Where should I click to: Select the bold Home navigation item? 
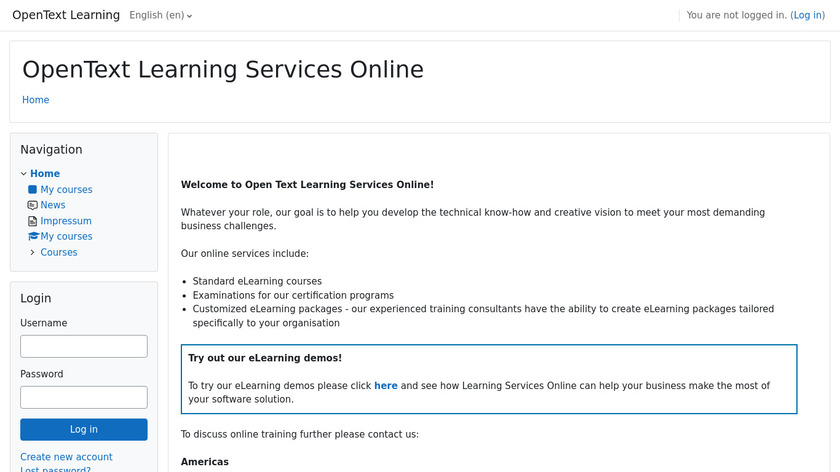(45, 174)
